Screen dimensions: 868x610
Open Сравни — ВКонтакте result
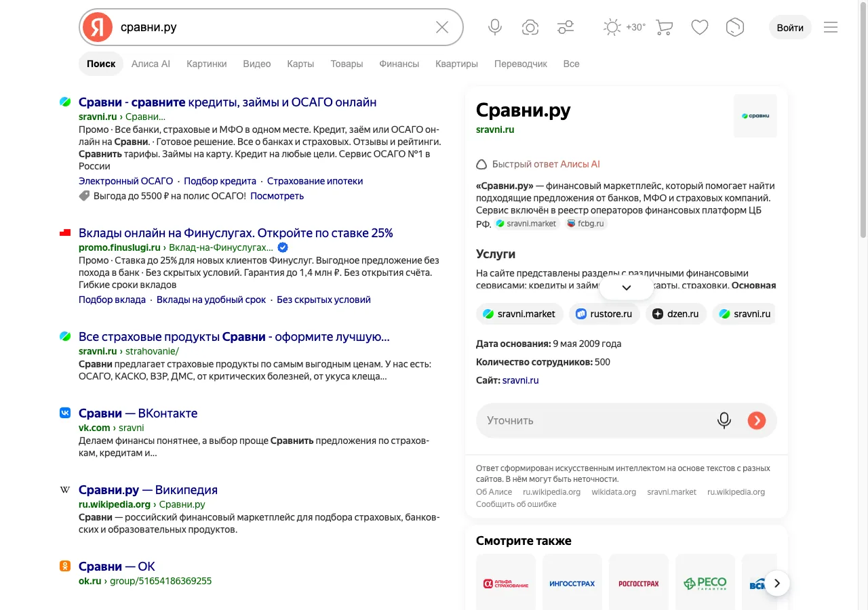click(x=138, y=413)
